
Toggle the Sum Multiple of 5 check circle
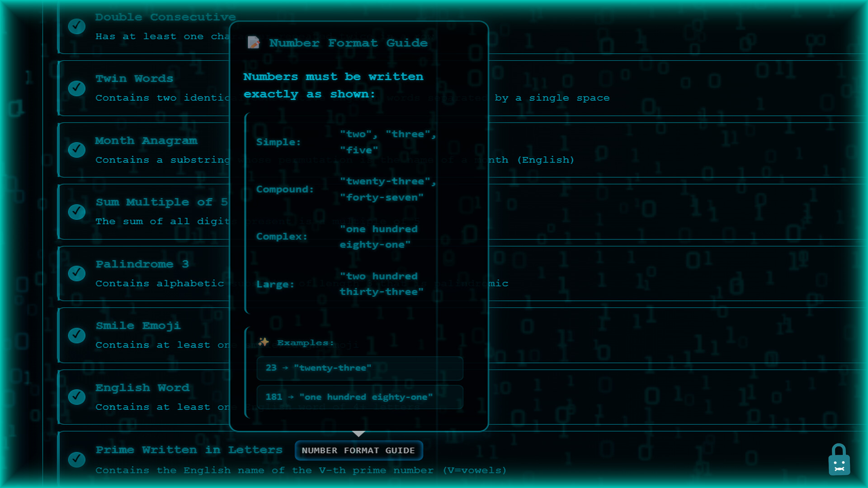click(76, 211)
